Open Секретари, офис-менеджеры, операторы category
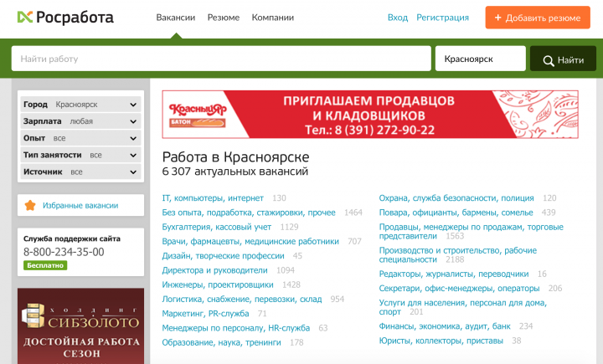Viewport: 603px width, 364px height. pyautogui.click(x=459, y=289)
